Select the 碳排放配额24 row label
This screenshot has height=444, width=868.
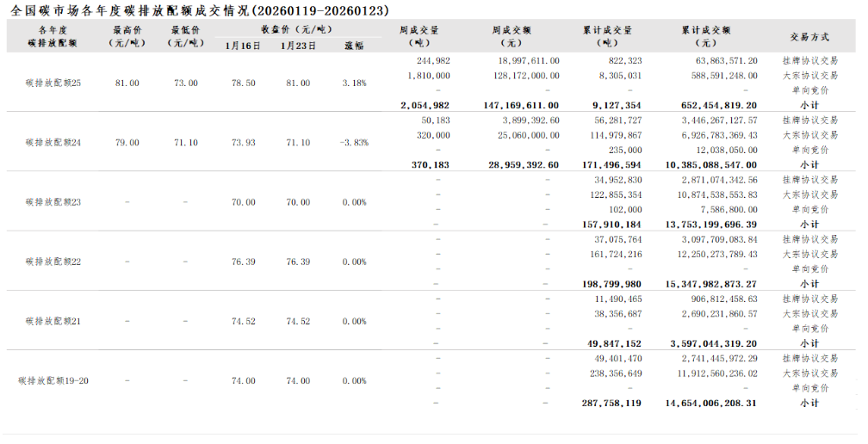tap(53, 143)
